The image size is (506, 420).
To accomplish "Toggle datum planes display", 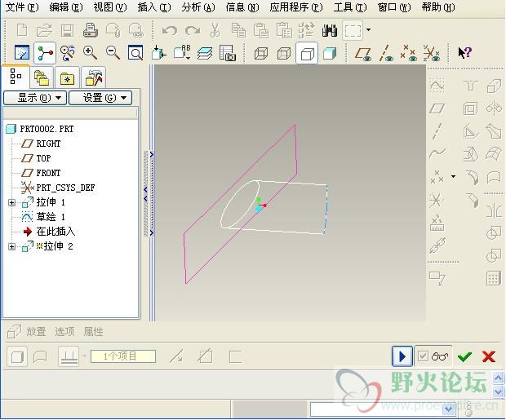I will (x=363, y=53).
